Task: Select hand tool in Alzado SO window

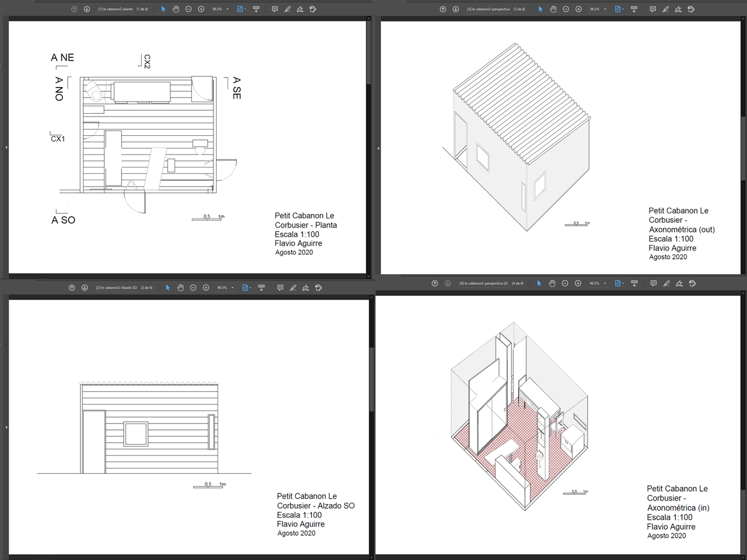Action: click(181, 288)
